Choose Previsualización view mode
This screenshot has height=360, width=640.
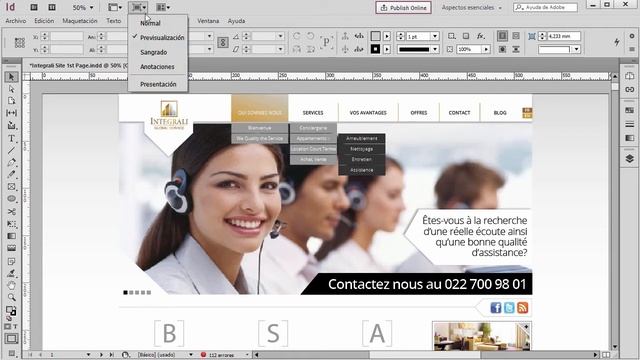point(162,38)
